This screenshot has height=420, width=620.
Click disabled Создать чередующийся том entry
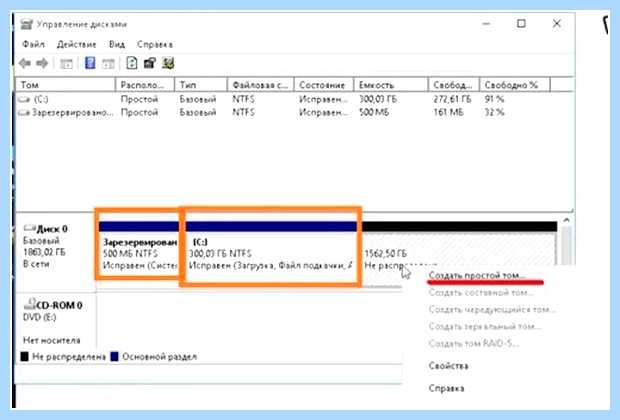coord(492,309)
